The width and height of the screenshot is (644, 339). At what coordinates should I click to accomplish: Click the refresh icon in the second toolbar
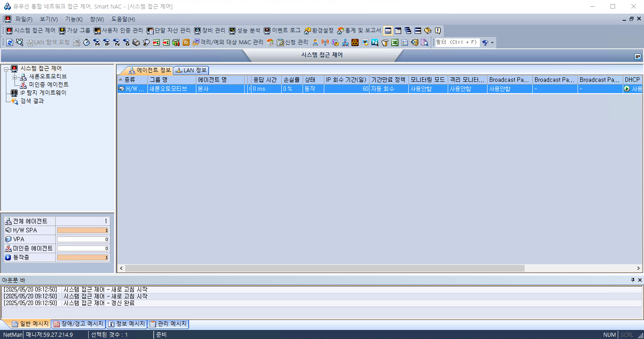pyautogui.click(x=9, y=42)
